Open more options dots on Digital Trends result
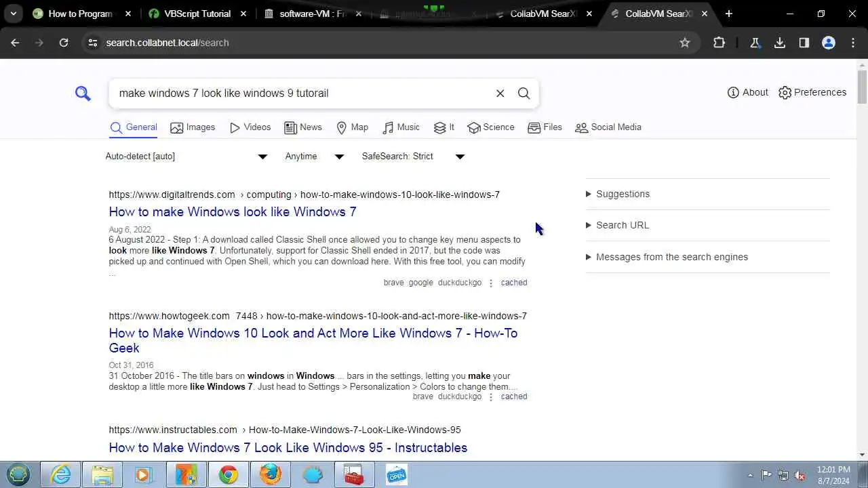Image resolution: width=868 pixels, height=488 pixels. coord(491,283)
